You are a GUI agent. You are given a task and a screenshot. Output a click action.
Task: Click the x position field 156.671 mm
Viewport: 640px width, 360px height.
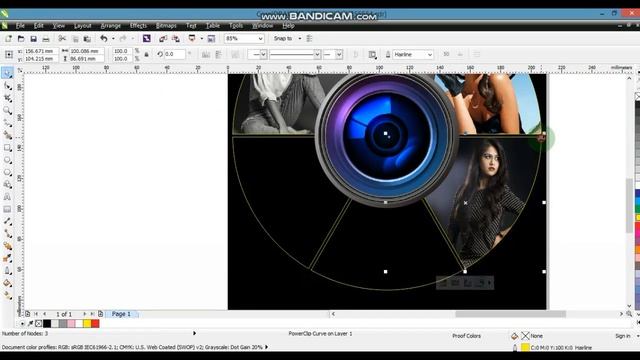(40, 51)
